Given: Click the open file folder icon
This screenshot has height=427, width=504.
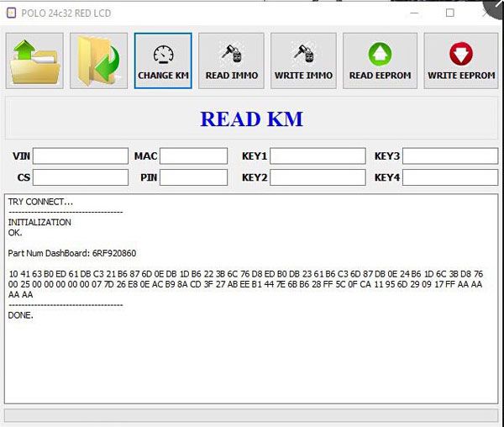Looking at the screenshot, I should [34, 61].
